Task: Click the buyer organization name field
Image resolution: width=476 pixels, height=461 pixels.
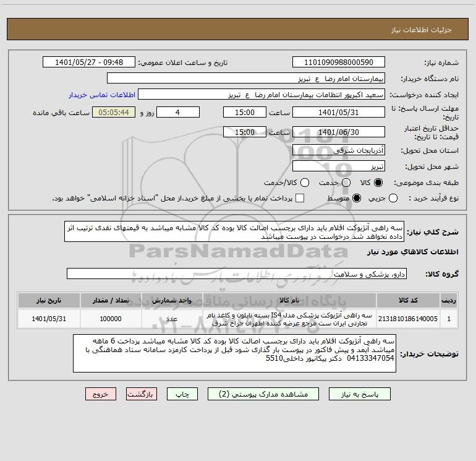Action: click(x=246, y=79)
